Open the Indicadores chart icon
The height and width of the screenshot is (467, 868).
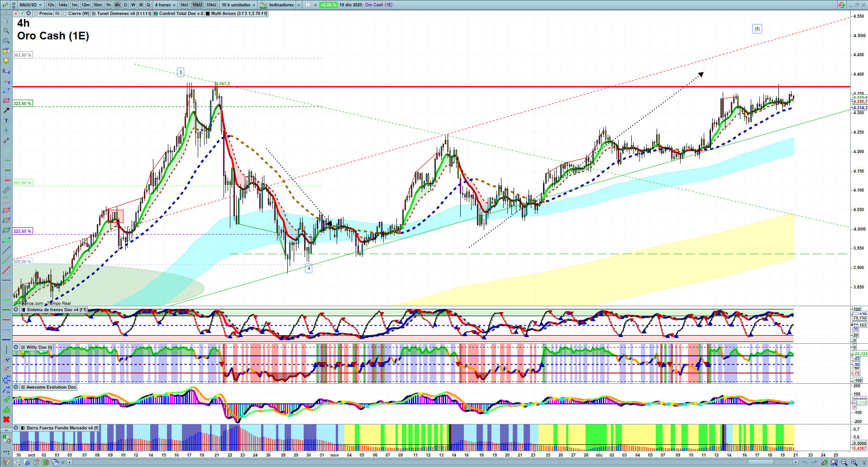click(x=263, y=5)
